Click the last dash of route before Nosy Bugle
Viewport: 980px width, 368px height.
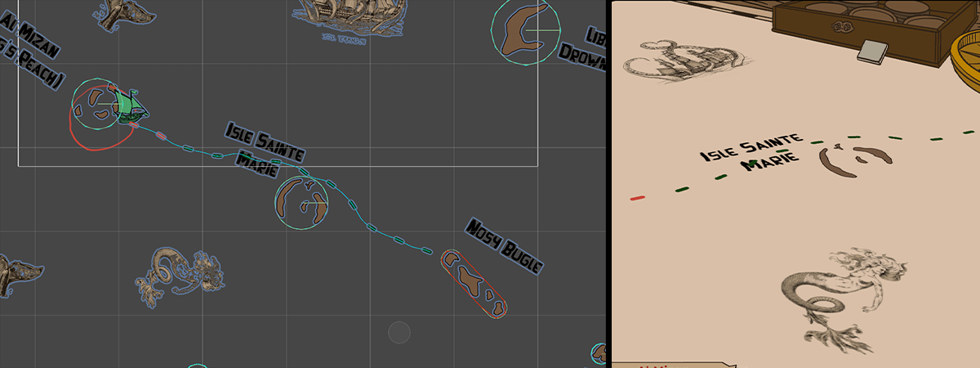(x=425, y=249)
